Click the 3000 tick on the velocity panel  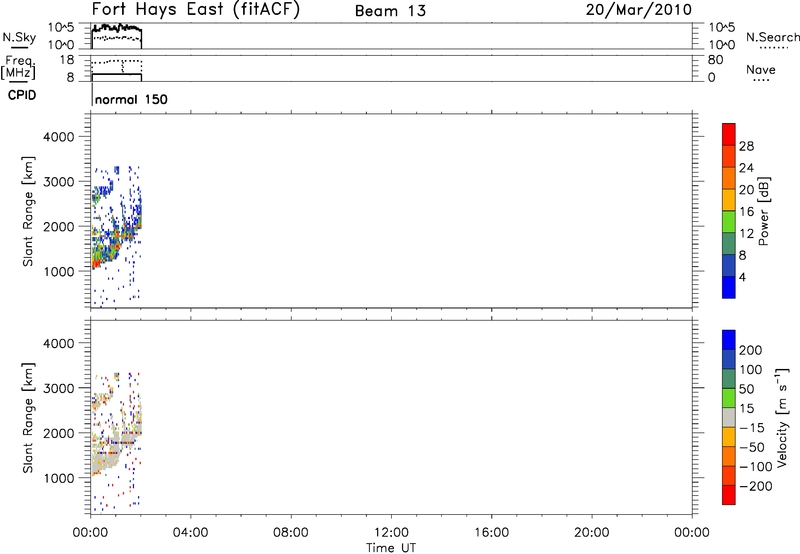[58, 388]
